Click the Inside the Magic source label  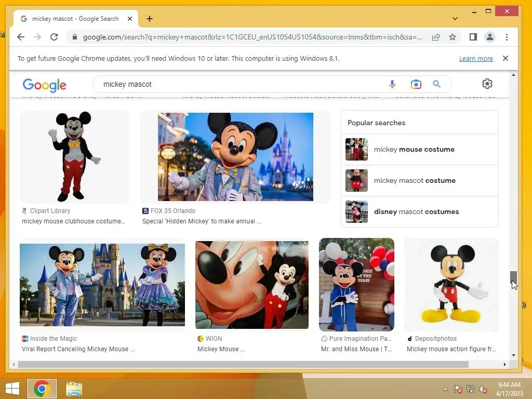point(54,339)
